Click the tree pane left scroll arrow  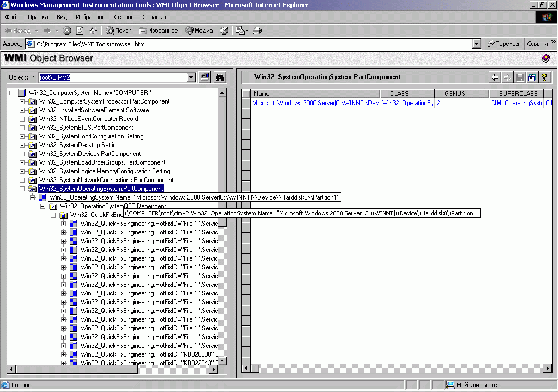11,370
